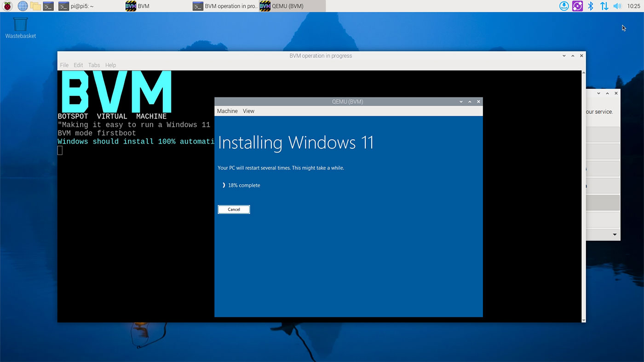Viewport: 644px width, 362px height.
Task: Select the QEMU (BVM) taskbar entry
Action: [x=292, y=6]
